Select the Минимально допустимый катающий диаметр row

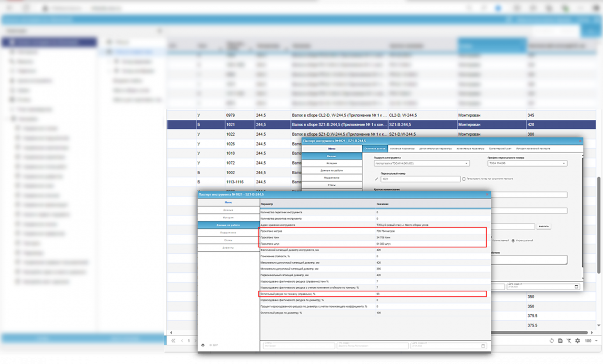coord(375,269)
